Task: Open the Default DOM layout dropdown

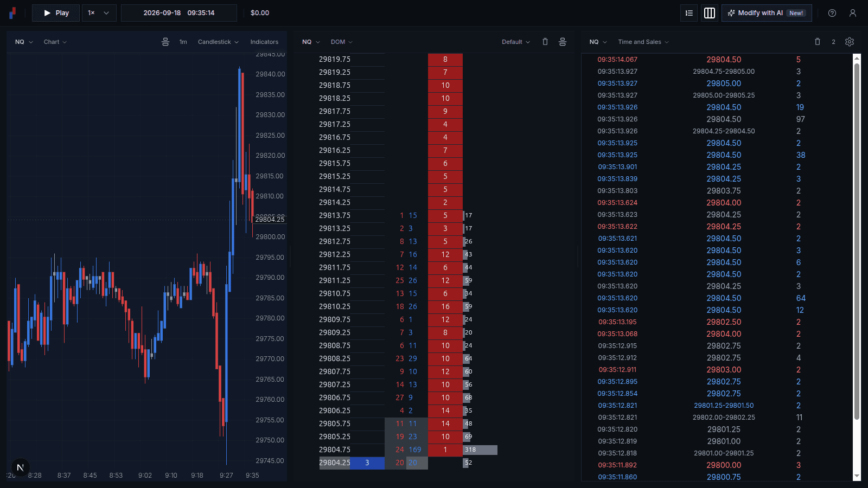Action: pos(516,42)
